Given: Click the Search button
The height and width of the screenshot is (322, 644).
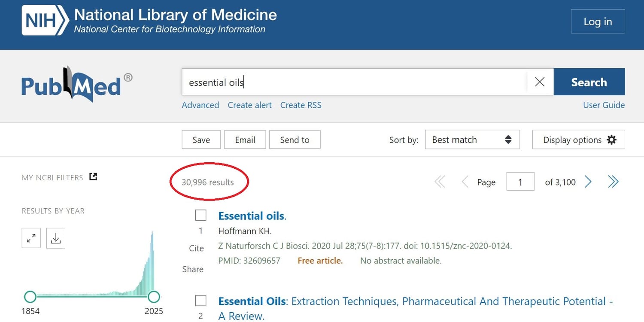Looking at the screenshot, I should (x=589, y=82).
